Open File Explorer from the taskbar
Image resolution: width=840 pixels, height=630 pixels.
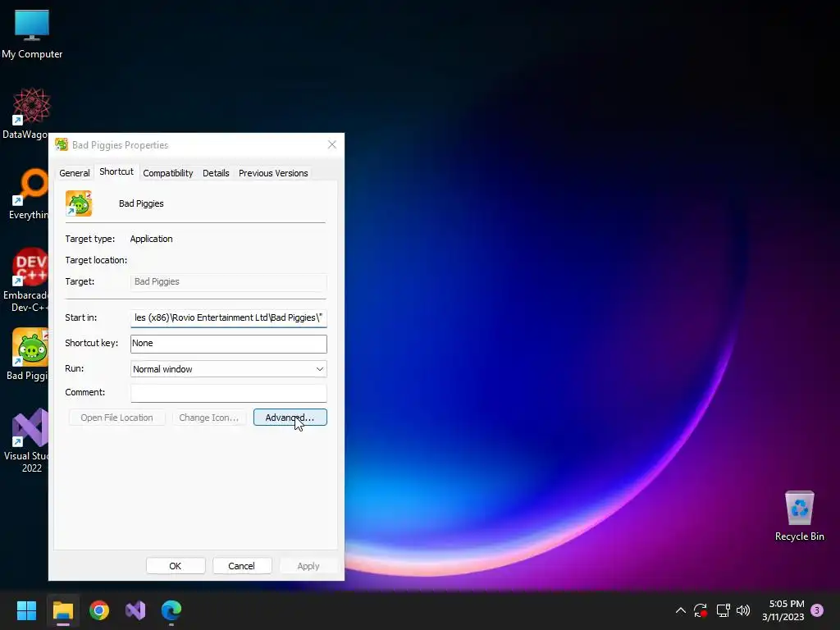point(62,610)
